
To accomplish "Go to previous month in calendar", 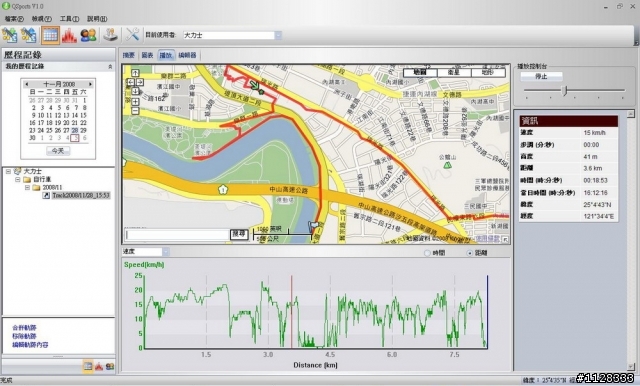I will 27,84.
